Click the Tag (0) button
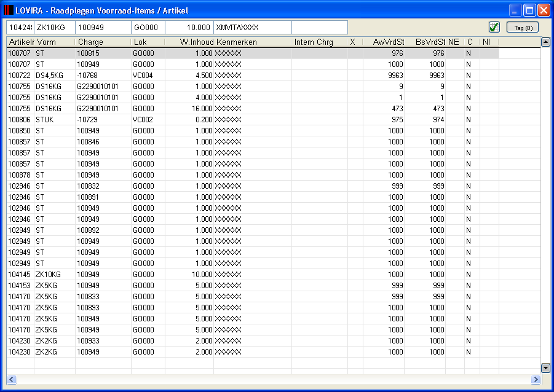This screenshot has height=392, width=554. pyautogui.click(x=523, y=28)
